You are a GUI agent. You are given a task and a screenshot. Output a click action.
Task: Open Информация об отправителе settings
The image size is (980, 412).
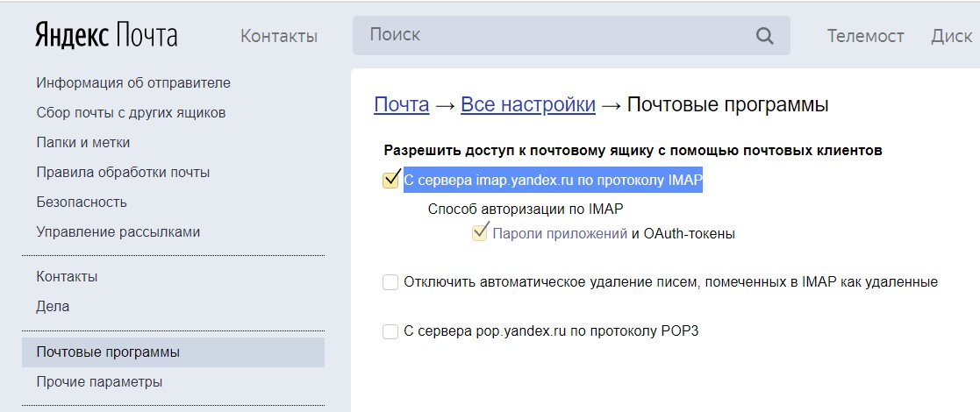pos(133,82)
